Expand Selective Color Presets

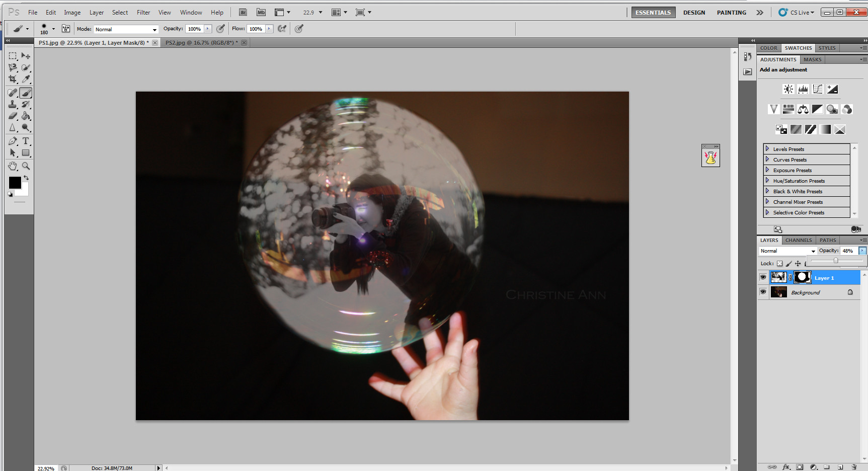(767, 212)
